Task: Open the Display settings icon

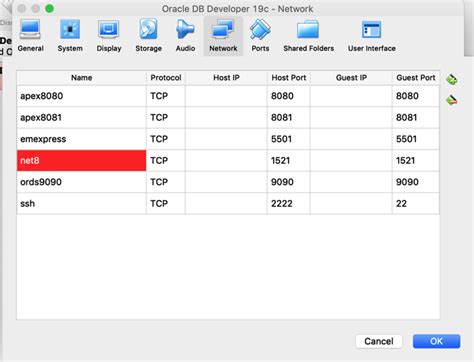Action: pos(109,36)
